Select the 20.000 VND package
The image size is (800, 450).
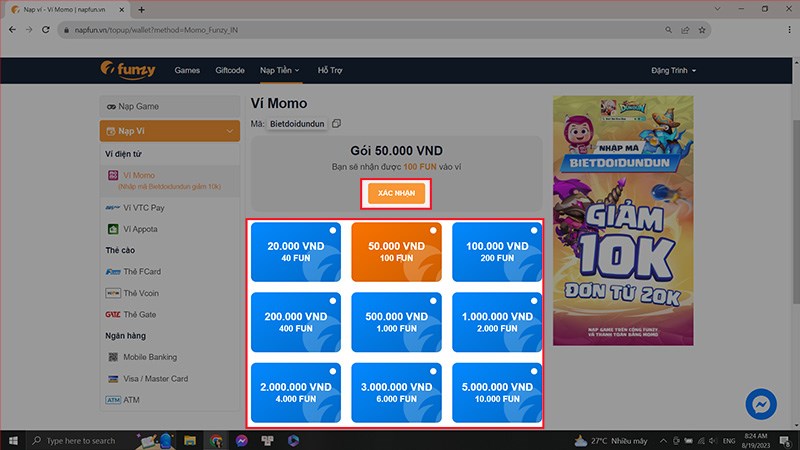296,252
